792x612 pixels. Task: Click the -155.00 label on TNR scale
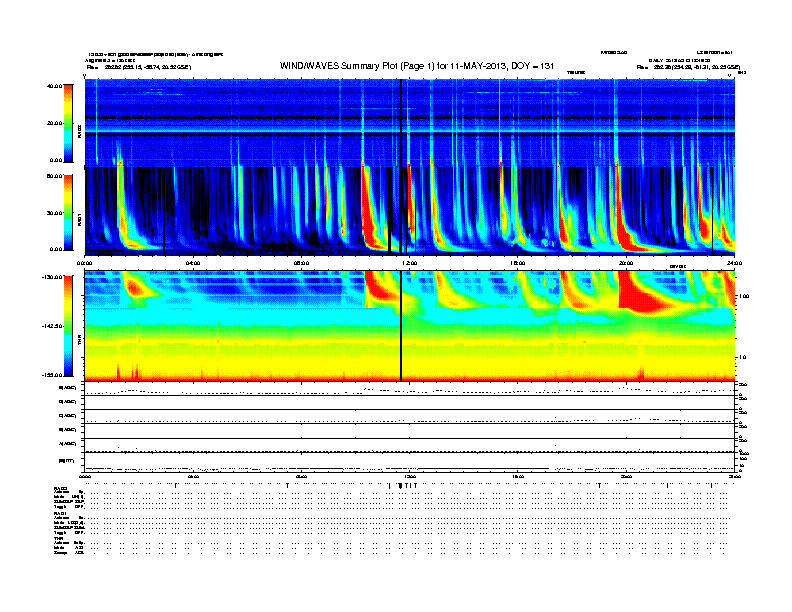click(x=52, y=375)
